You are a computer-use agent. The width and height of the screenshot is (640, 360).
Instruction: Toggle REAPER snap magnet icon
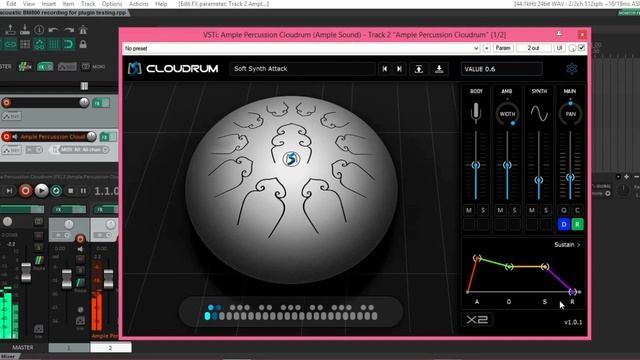click(69, 44)
